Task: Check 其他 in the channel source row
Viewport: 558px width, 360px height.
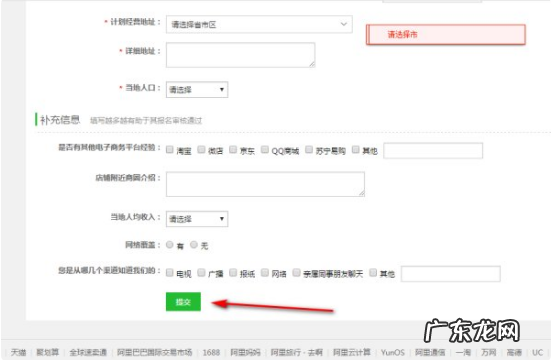Action: pyautogui.click(x=373, y=272)
